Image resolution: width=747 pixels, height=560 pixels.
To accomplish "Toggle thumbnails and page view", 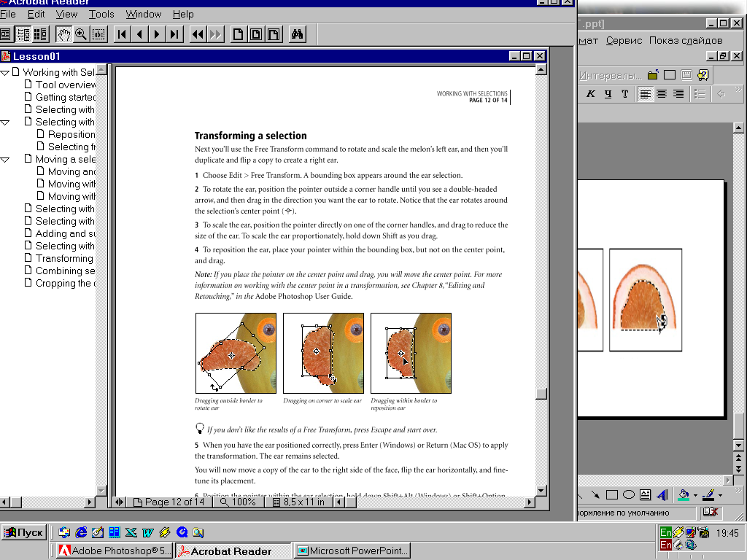I will tap(41, 34).
